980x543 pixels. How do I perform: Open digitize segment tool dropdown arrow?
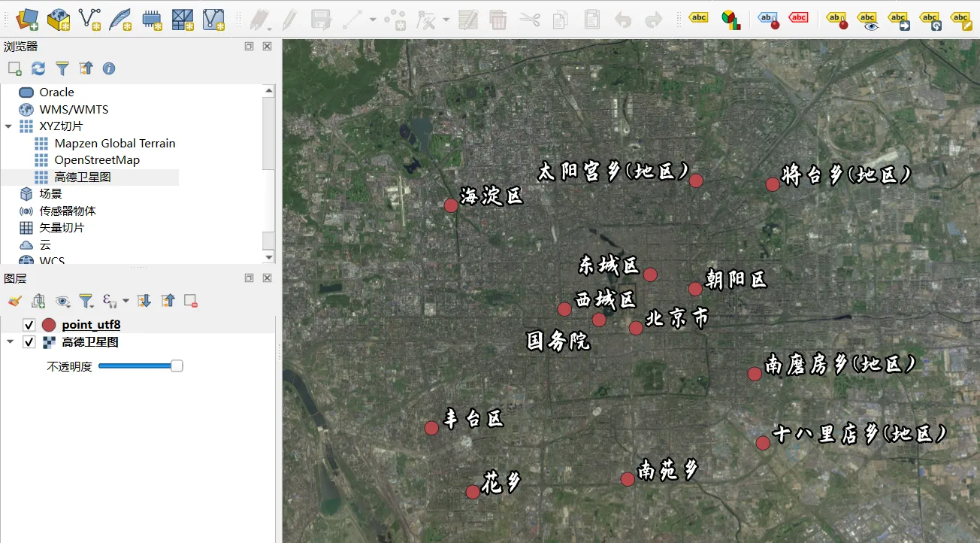[372, 20]
